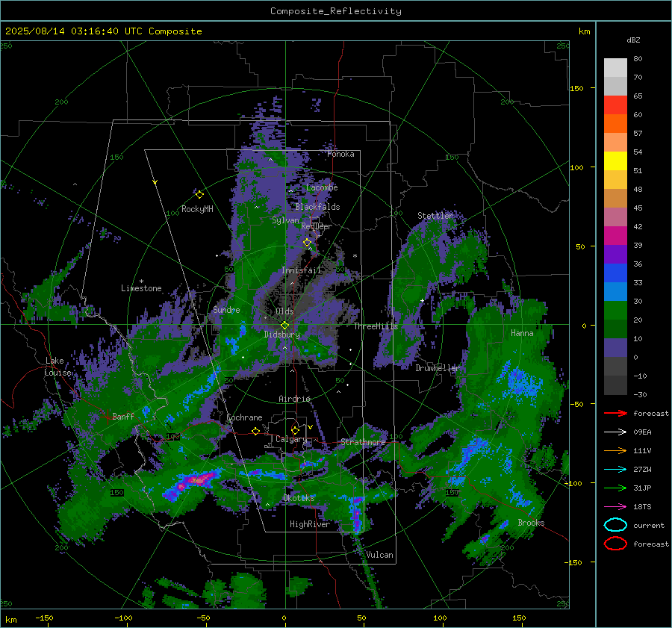This screenshot has width=672, height=628.
Task: Click the yellow diamond marker near RedDeer
Action: pos(307,243)
